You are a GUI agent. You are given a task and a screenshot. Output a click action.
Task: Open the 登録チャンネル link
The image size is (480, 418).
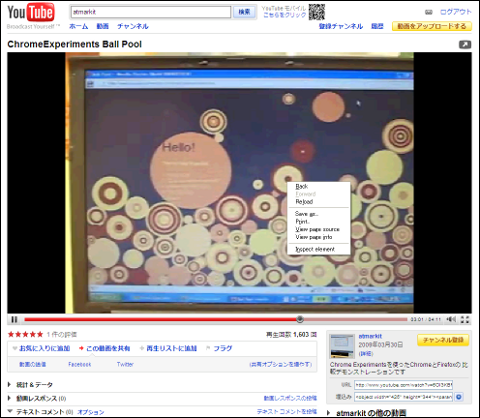click(x=341, y=26)
